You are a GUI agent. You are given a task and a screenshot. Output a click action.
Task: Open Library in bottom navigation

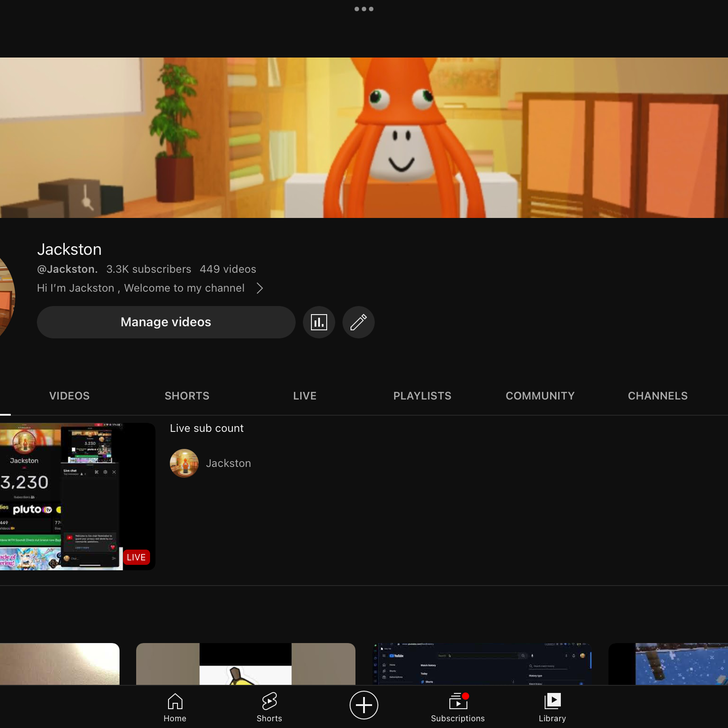(x=552, y=707)
